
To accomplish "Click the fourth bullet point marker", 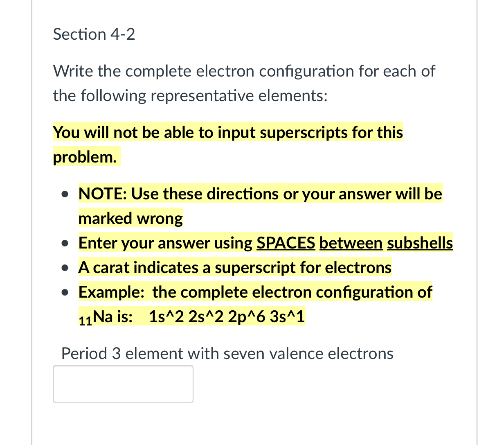I will click(x=65, y=292).
